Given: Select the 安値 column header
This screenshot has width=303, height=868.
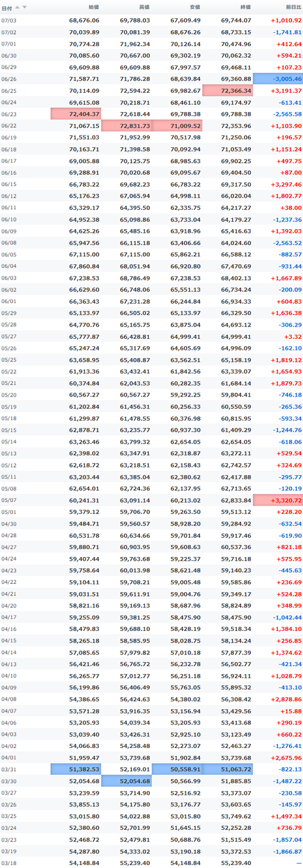Looking at the screenshot, I should (x=195, y=7).
